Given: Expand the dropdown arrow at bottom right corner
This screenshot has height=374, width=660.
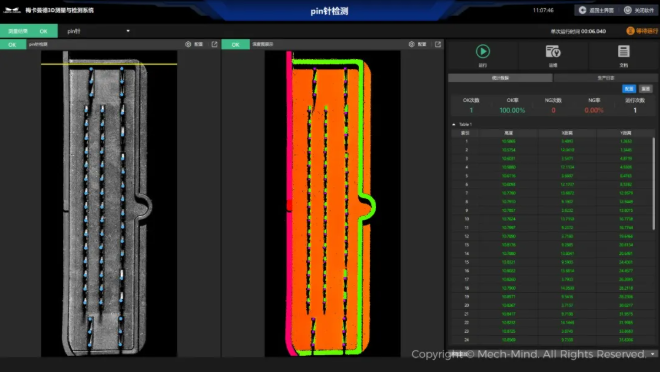Looking at the screenshot, I should (x=652, y=354).
